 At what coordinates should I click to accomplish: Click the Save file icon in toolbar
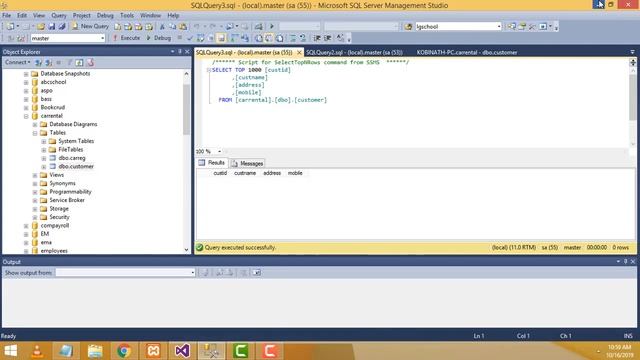tap(51, 26)
